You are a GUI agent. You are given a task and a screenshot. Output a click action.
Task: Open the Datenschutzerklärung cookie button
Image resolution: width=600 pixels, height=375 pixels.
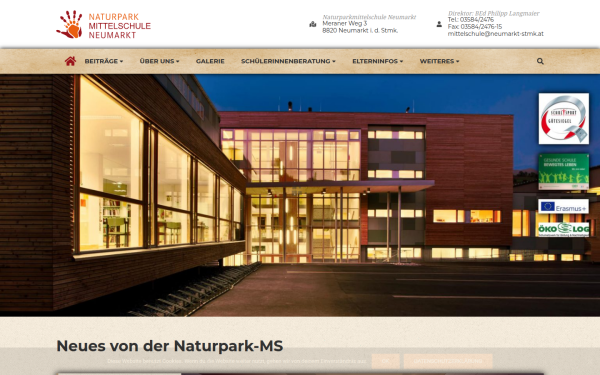[448, 361]
